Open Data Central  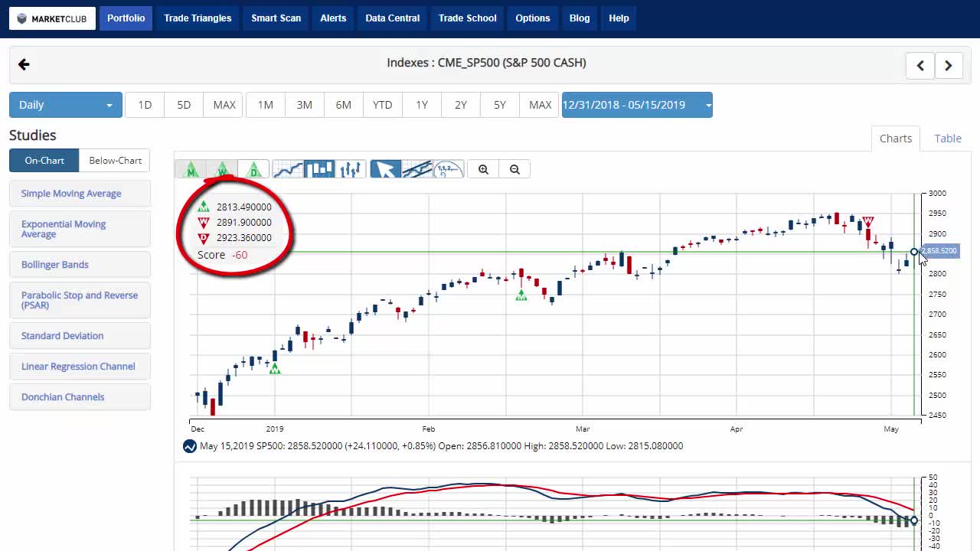click(393, 18)
